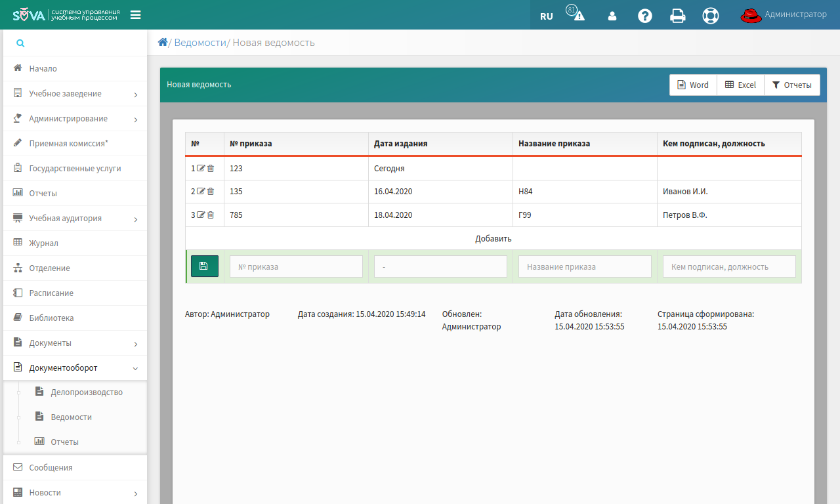This screenshot has height=504, width=840.
Task: Click the green save button icon
Action: [x=204, y=266]
